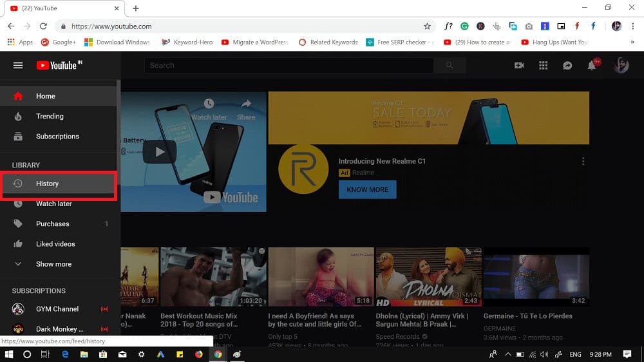Click Dholna (Lyrical) video title

click(422, 320)
